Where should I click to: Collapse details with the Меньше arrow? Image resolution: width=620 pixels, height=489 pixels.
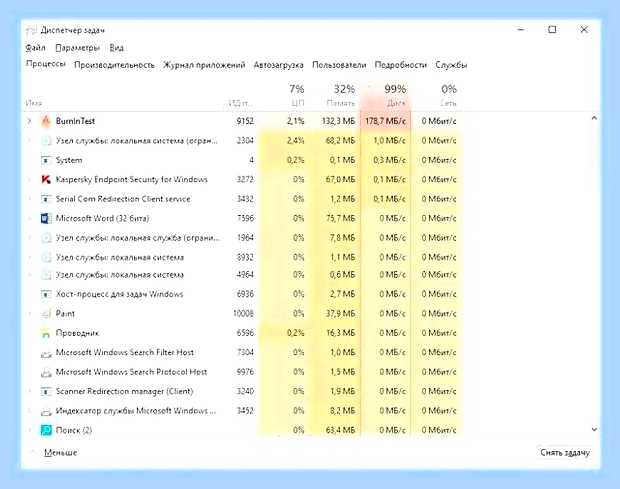tap(33, 452)
